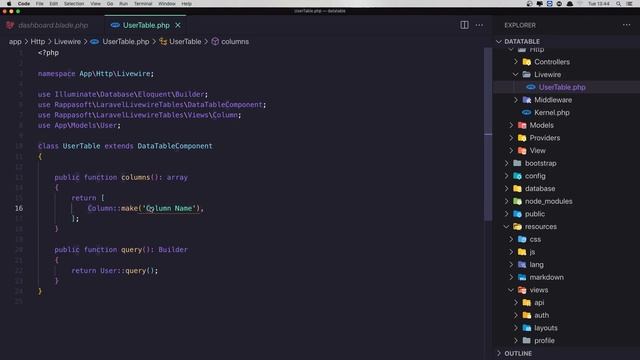Expand the Providers folder chevron
The height and width of the screenshot is (360, 640).
pyautogui.click(x=511, y=138)
